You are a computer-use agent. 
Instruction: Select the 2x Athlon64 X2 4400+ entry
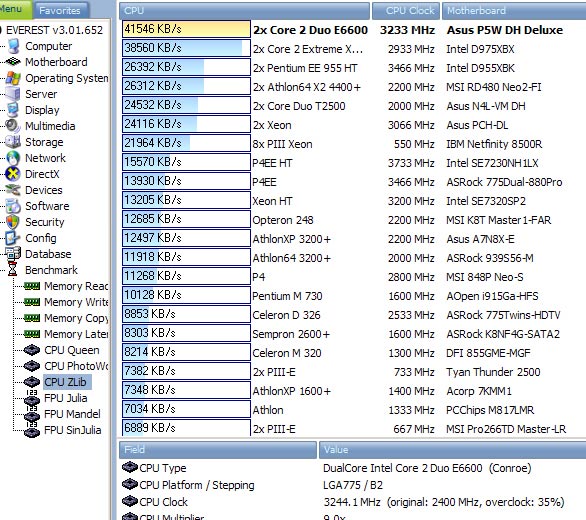pos(307,87)
